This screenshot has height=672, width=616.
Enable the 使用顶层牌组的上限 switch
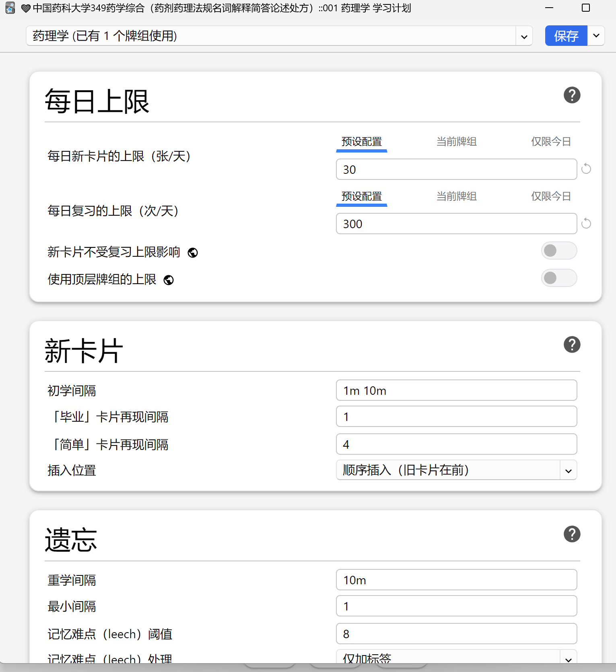click(559, 278)
